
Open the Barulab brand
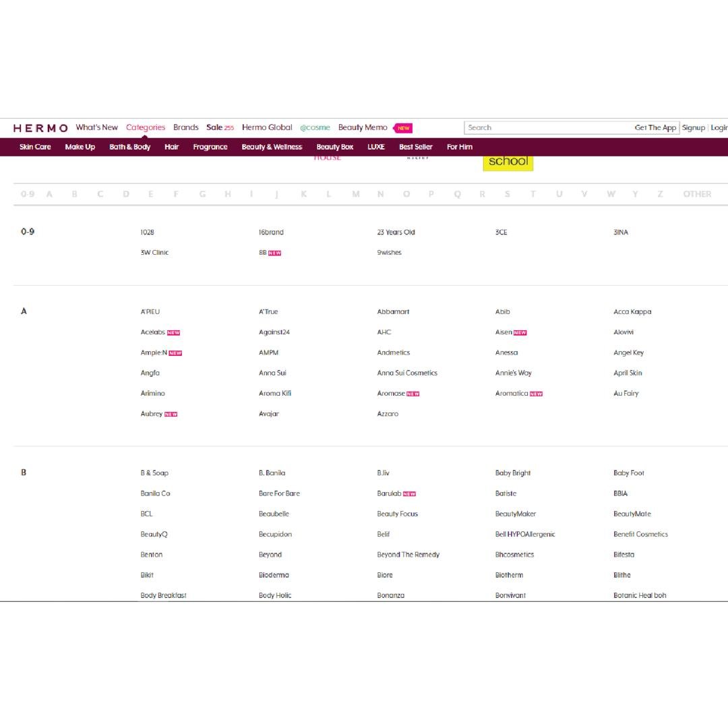(x=389, y=493)
